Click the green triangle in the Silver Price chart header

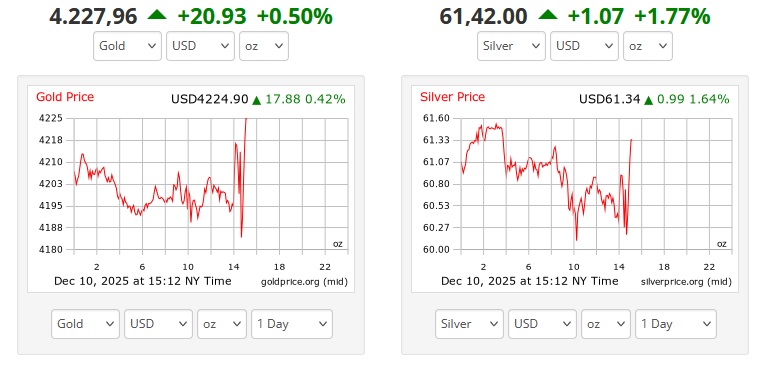click(648, 100)
